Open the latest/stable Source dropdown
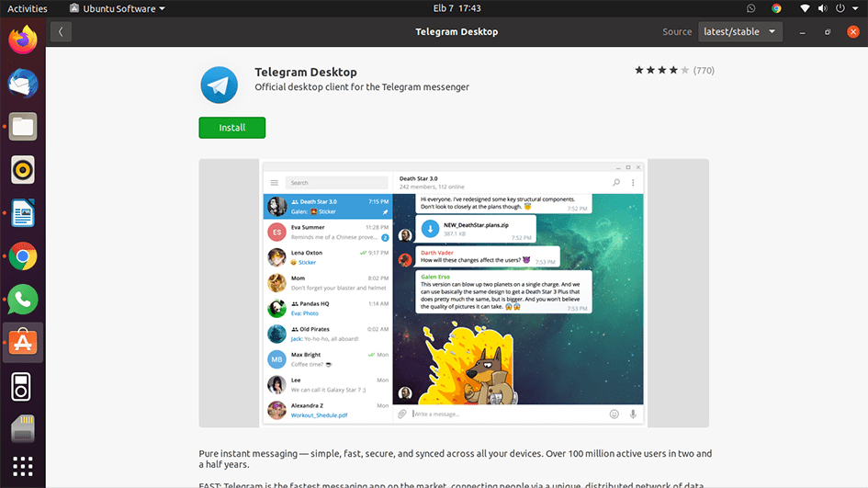868x488 pixels. 740,31
